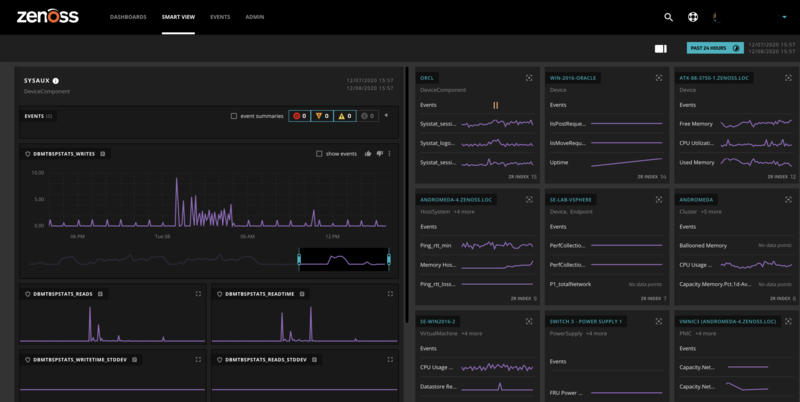
Task: Focus on Switch 3 Power Supply target icon
Action: 659,321
